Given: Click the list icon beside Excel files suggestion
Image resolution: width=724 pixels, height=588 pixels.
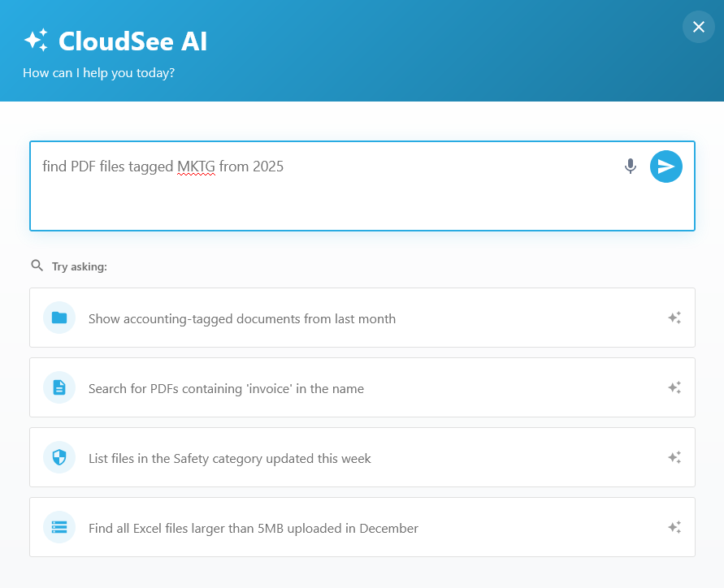Looking at the screenshot, I should tap(59, 527).
